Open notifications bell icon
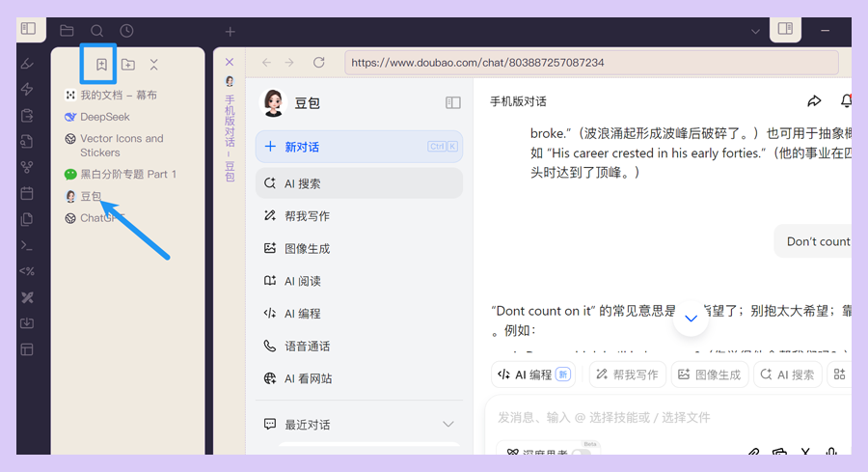 846,100
